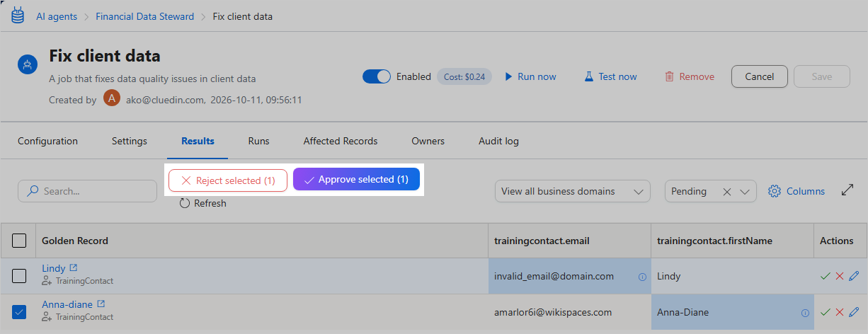Open Anna-diane record external link icon
The width and height of the screenshot is (868, 334).
pos(101,304)
